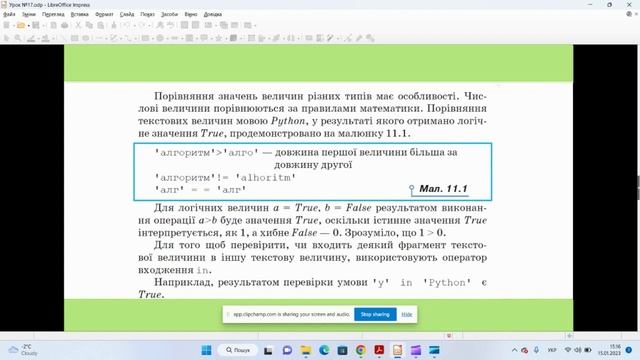Screen dimensions: 640x360
Task: Click the Line Color pencil icon
Action: 31,38
